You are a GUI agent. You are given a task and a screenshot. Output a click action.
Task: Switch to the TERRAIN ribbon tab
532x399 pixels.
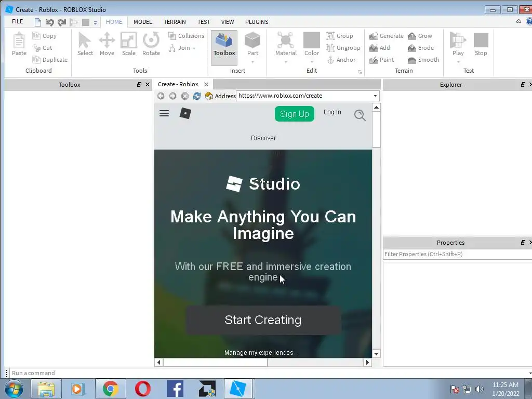[x=175, y=22]
